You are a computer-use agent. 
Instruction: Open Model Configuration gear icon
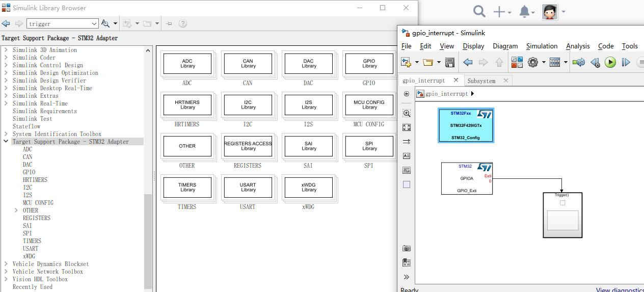pos(533,62)
